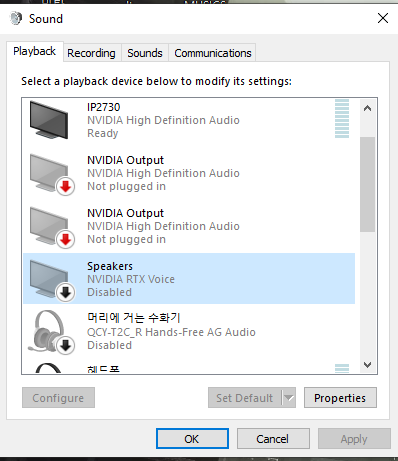The width and height of the screenshot is (398, 461).
Task: Select the QCY-T2C_R headset device icon
Action: coord(51,332)
